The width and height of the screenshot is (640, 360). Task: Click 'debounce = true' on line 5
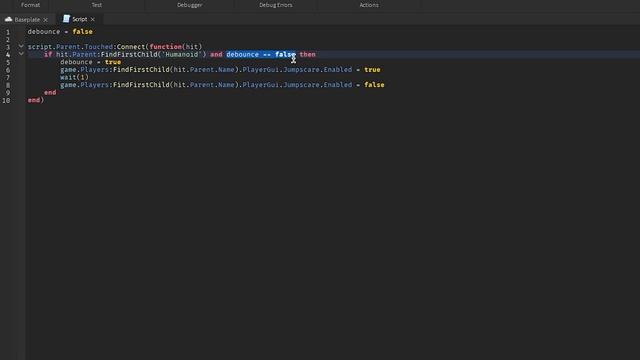pos(91,62)
